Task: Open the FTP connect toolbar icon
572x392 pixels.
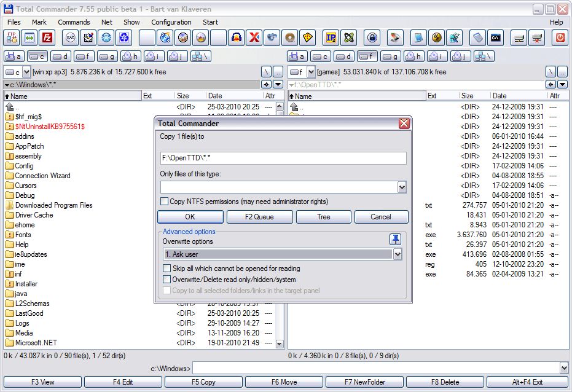Action: tap(12, 37)
